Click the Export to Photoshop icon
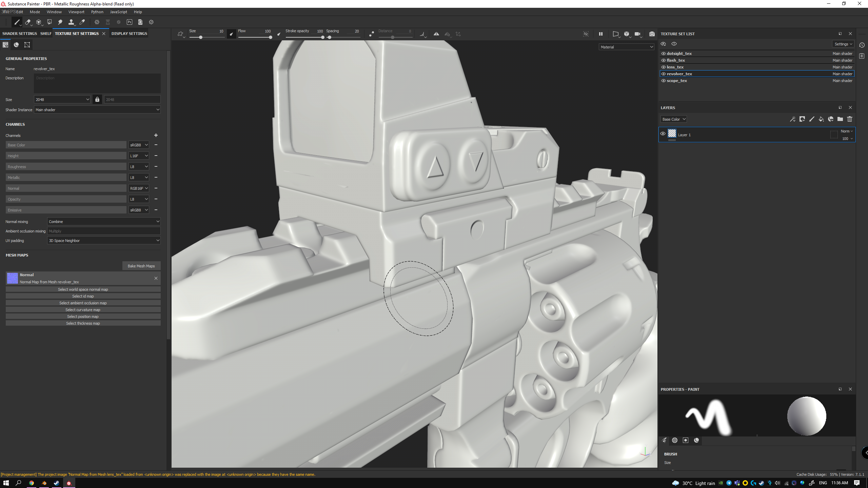The height and width of the screenshot is (488, 868). [x=130, y=22]
